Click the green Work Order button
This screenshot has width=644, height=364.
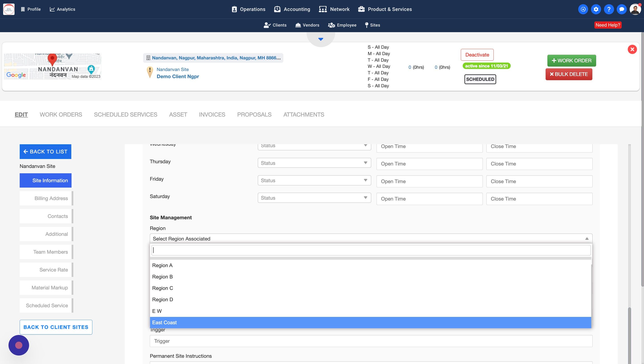571,61
